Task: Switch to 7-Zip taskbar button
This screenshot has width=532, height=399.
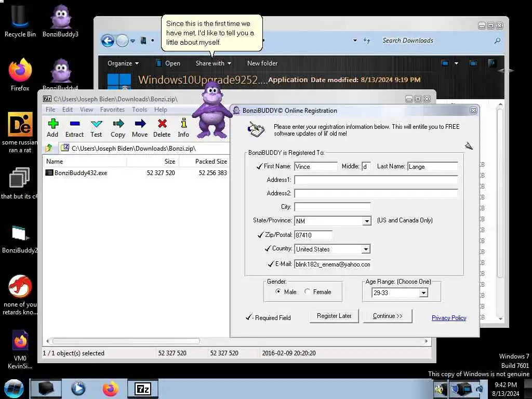Action: pos(143,389)
